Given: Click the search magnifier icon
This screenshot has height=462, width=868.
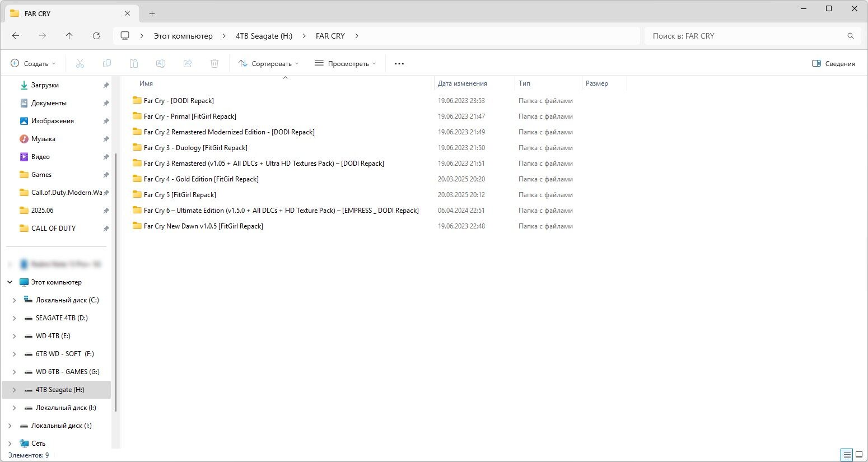Looking at the screenshot, I should [x=851, y=36].
